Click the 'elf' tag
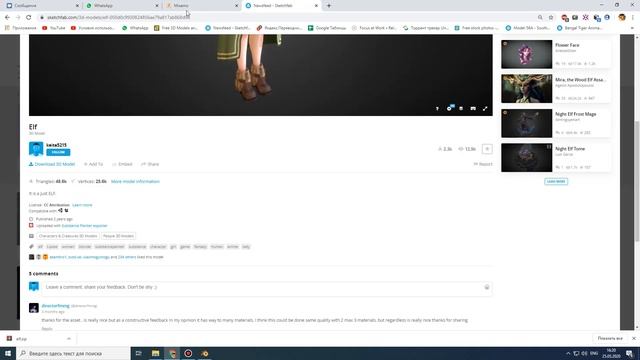640x360 pixels. [40, 247]
